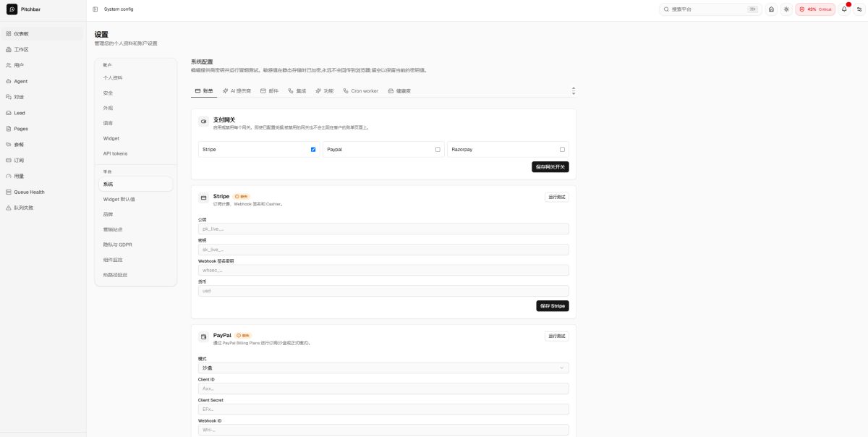Uncheck the Stripe gateway checkbox
868x437 pixels.
click(x=313, y=149)
